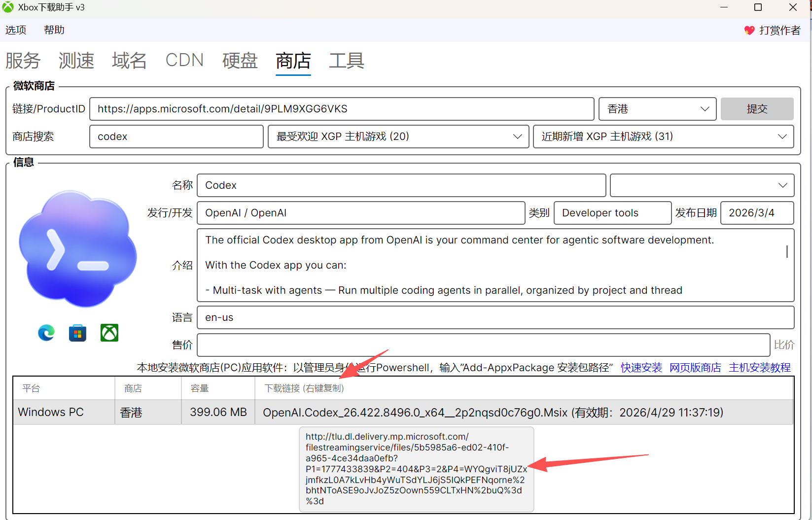Click the 商店搜索 field containing codex
This screenshot has width=812, height=520.
177,137
